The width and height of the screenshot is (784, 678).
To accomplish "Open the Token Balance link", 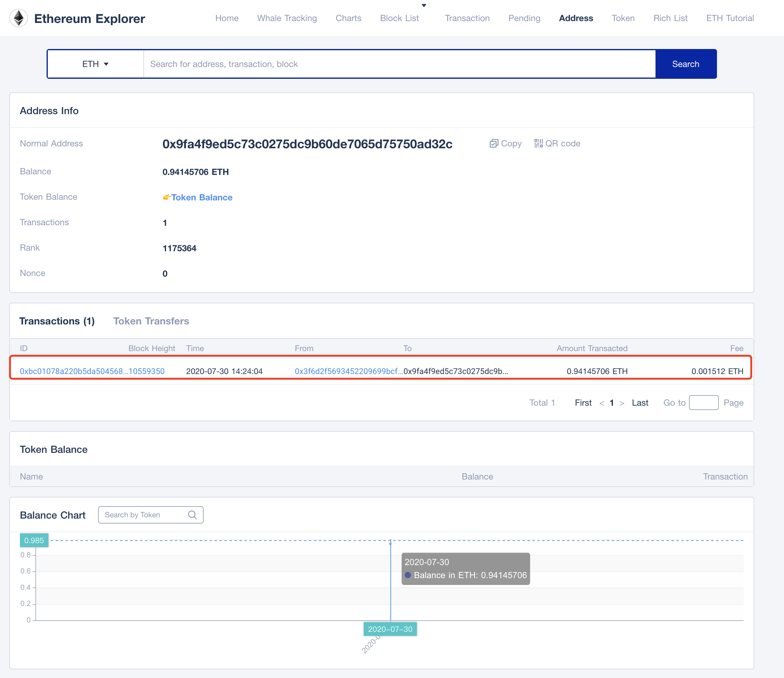I will pos(202,197).
